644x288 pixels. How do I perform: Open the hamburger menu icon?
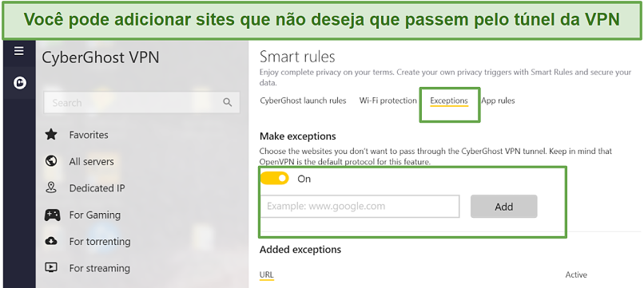pos(19,51)
